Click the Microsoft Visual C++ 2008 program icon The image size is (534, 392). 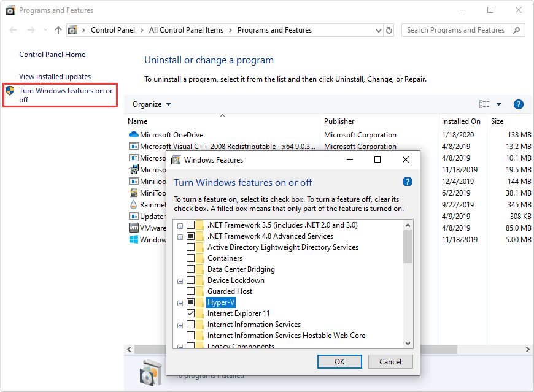coord(134,147)
